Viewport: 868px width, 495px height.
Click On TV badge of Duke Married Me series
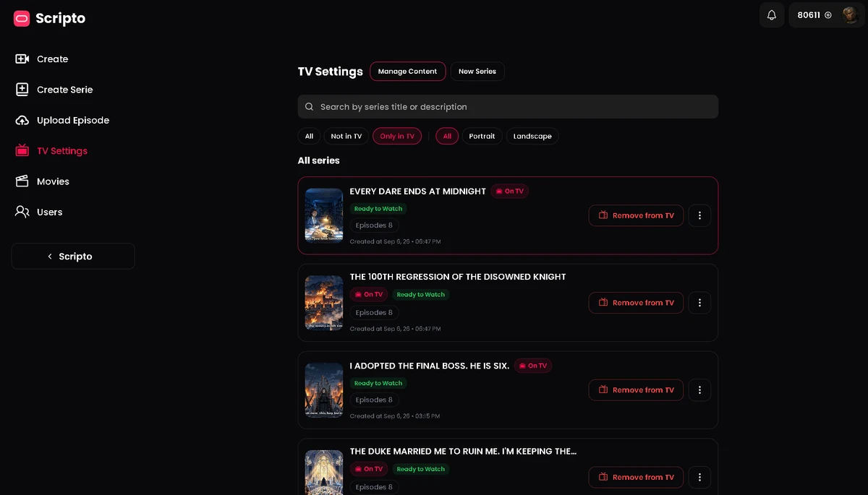tap(369, 469)
